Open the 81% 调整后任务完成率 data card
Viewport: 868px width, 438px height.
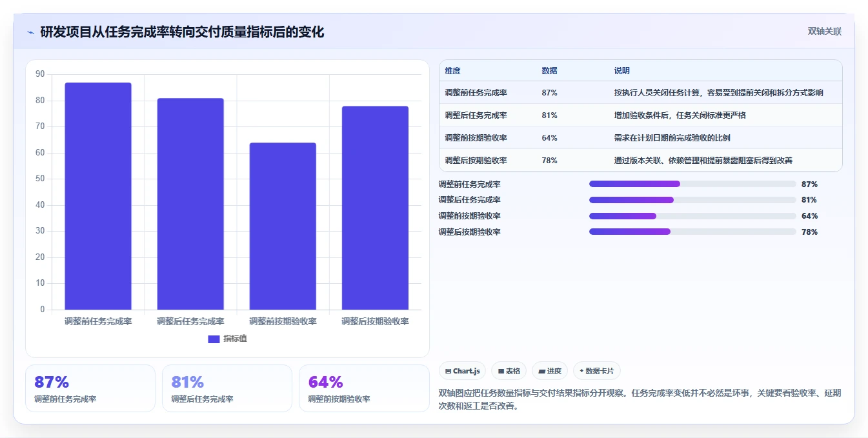227,388
